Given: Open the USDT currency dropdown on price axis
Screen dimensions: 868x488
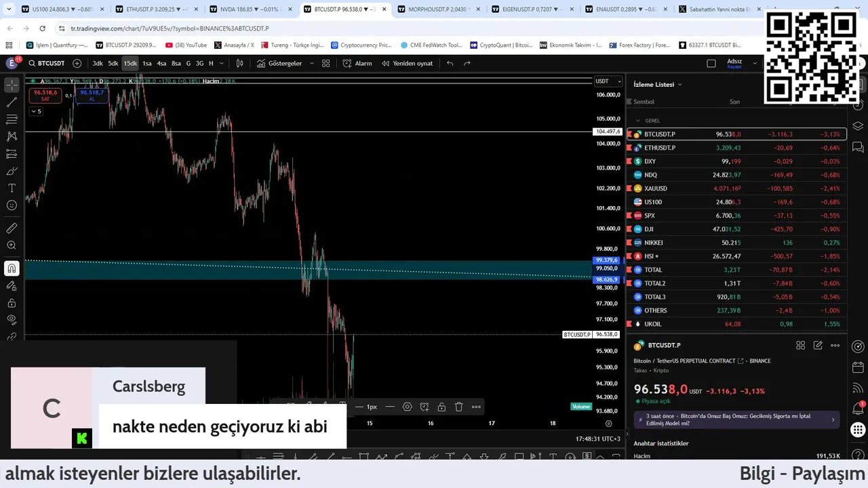Looking at the screenshot, I should (x=608, y=81).
